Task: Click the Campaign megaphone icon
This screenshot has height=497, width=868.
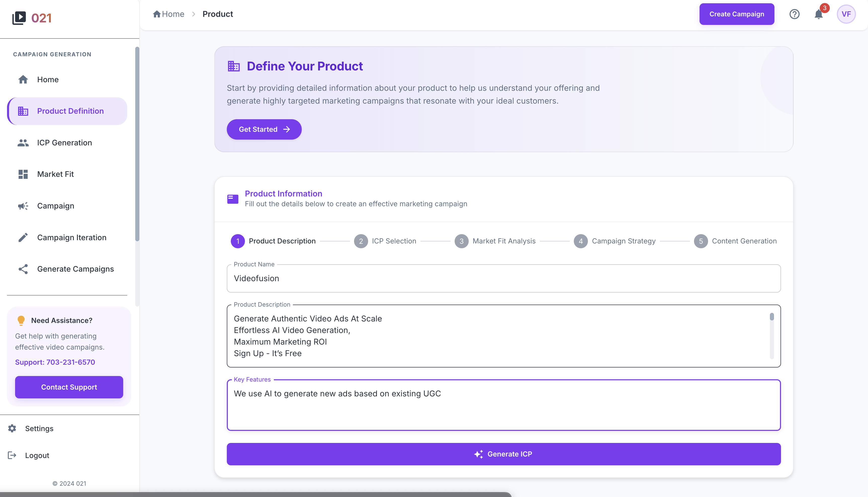Action: click(23, 205)
